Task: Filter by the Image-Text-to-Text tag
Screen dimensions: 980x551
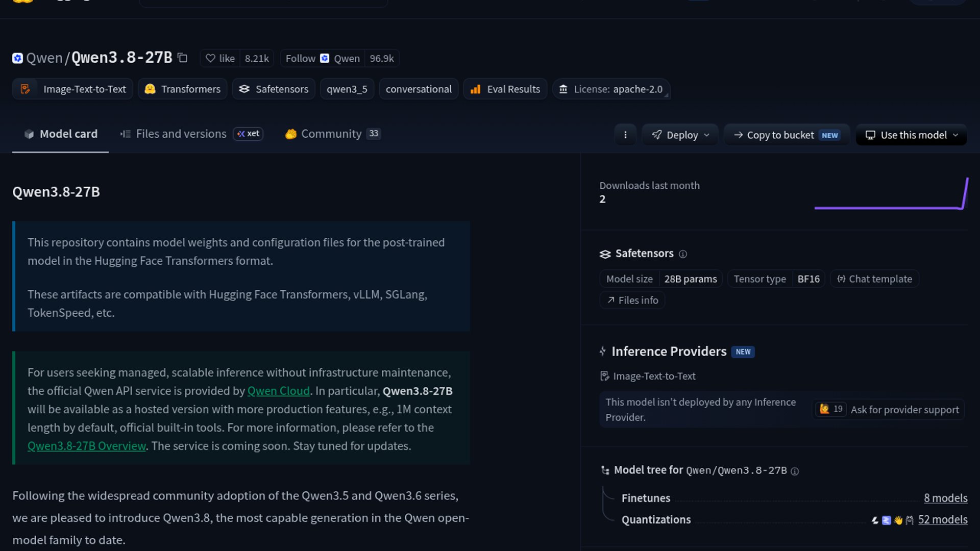Action: (x=72, y=89)
